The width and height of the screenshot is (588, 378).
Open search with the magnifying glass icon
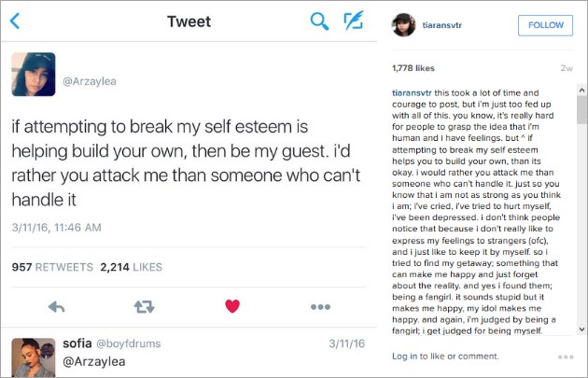pos(319,21)
